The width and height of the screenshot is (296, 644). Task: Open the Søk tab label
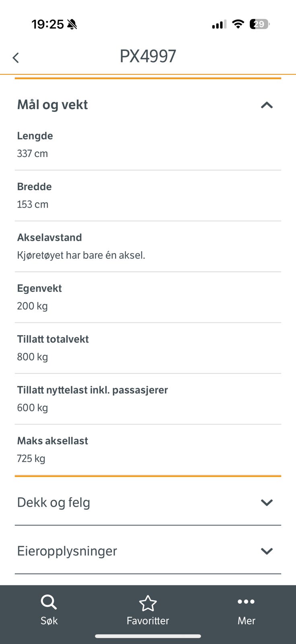[49, 621]
